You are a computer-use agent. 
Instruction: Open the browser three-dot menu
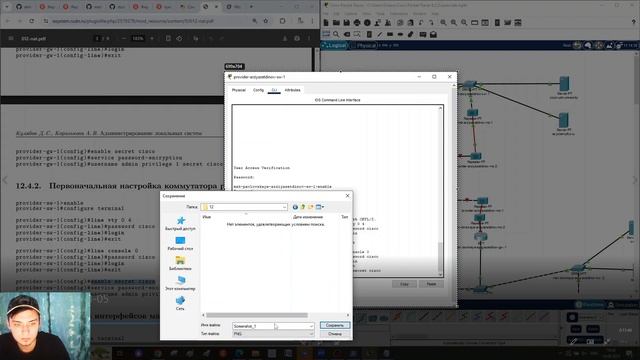[312, 20]
